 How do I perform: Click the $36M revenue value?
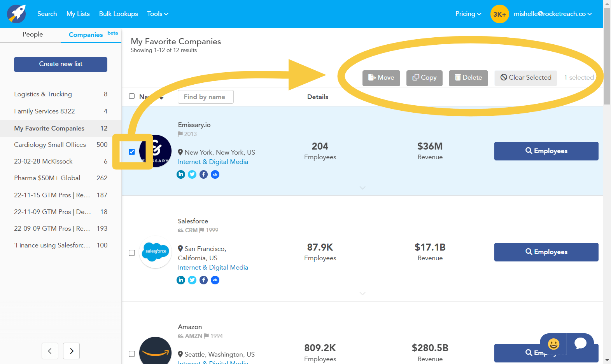pos(430,146)
